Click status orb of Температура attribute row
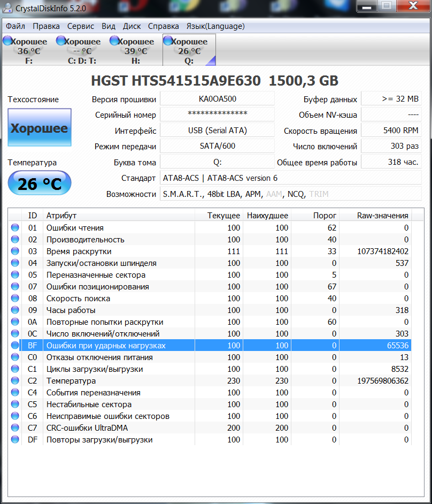The width and height of the screenshot is (432, 504). pyautogui.click(x=15, y=380)
